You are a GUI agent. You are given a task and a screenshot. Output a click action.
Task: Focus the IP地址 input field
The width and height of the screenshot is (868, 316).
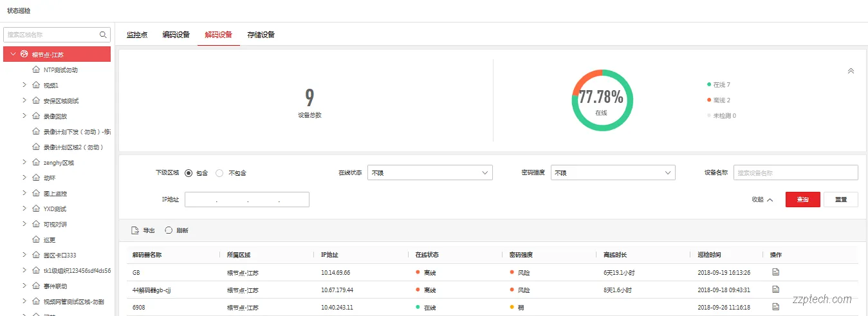[x=247, y=200]
